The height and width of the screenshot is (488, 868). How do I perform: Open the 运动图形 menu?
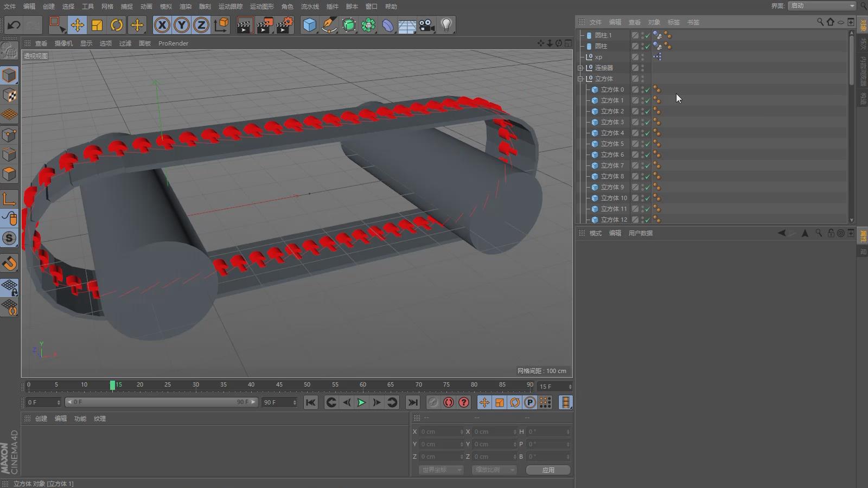261,7
